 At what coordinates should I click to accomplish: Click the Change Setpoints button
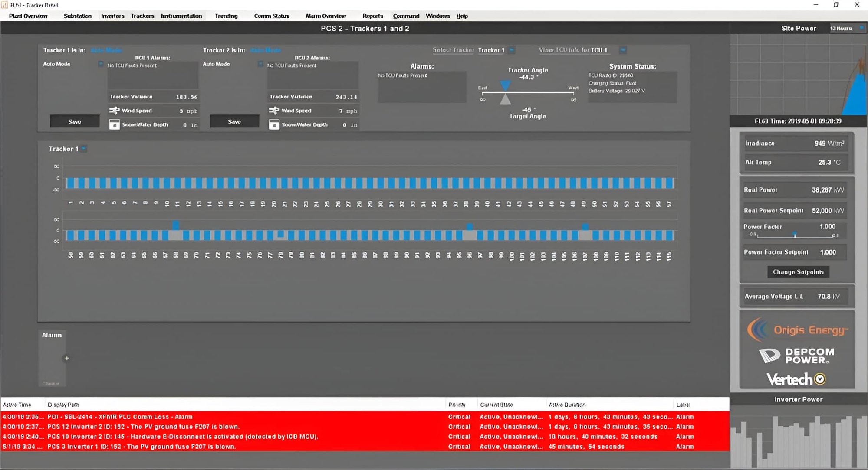pos(798,272)
